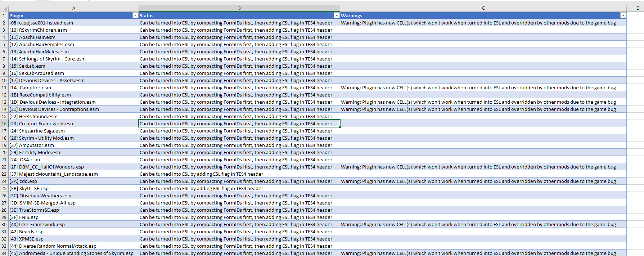This screenshot has height=256, width=644.
Task: Select cell [43] XPMSE.esp
Action: tap(73, 239)
